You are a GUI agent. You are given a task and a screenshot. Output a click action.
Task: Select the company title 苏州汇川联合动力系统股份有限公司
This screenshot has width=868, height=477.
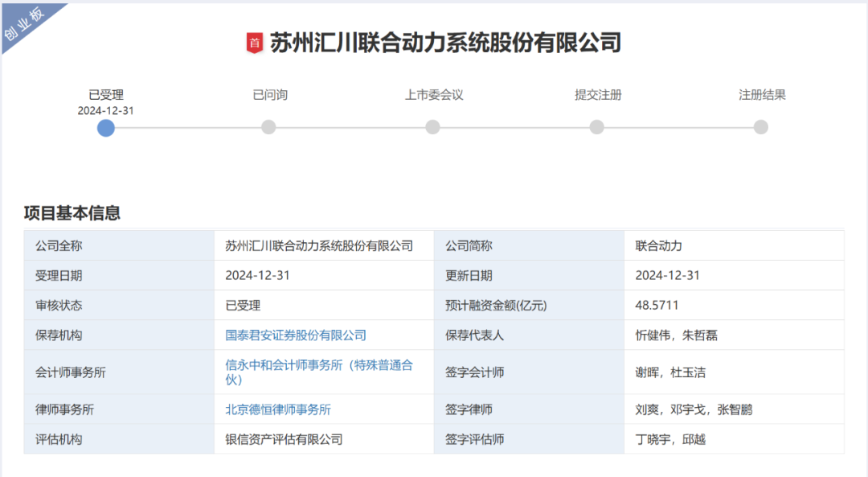446,43
